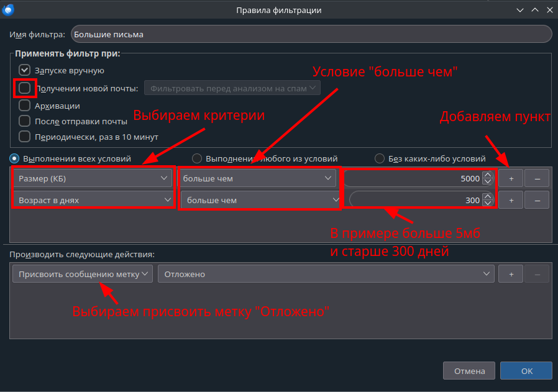Click the 300 days value field
The image size is (558, 392).
coord(416,200)
